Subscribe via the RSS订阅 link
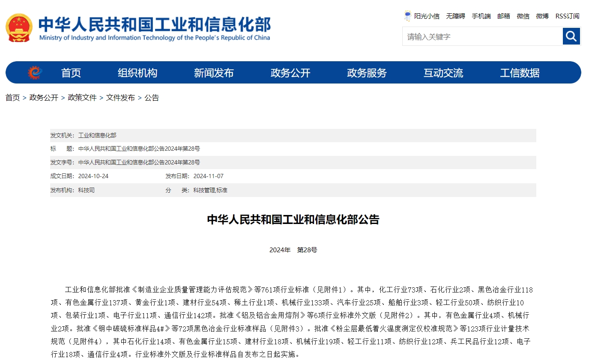 (x=567, y=16)
